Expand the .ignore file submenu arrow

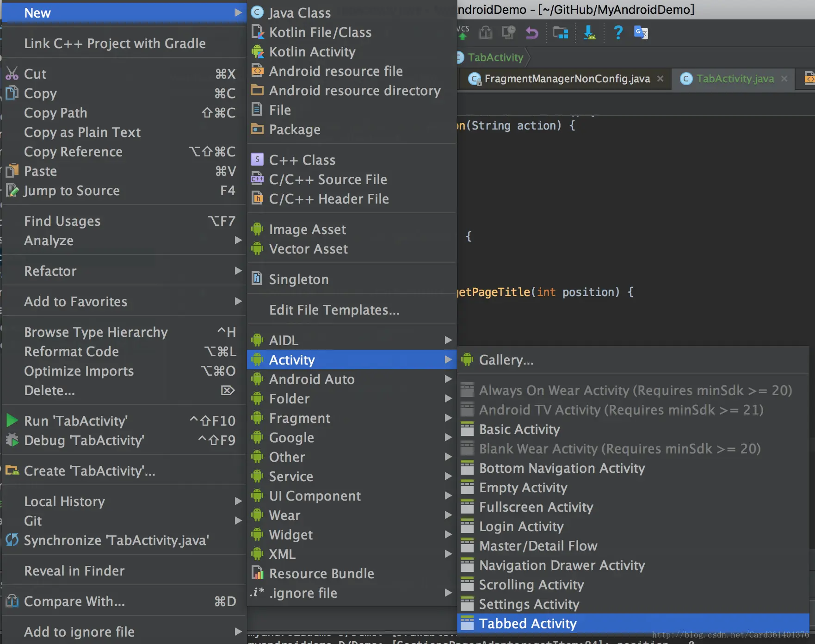tap(448, 593)
